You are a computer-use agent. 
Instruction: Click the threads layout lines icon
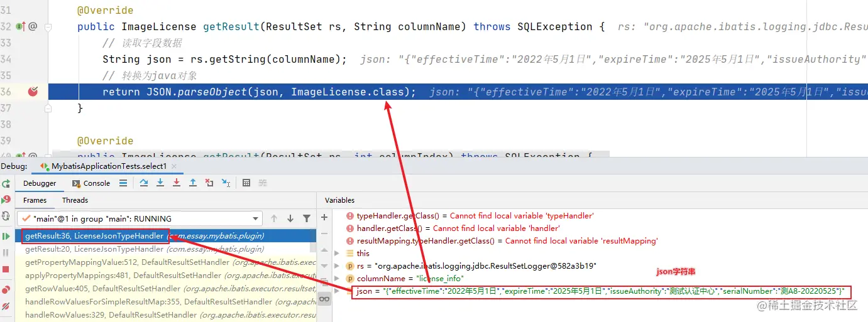[x=123, y=183]
